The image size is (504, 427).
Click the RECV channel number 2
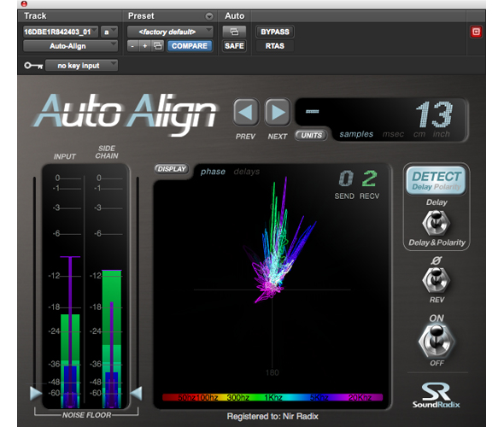pyautogui.click(x=369, y=178)
